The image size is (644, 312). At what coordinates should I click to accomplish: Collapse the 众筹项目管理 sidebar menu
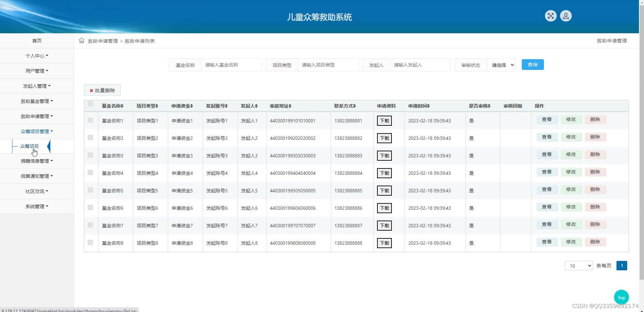point(37,131)
